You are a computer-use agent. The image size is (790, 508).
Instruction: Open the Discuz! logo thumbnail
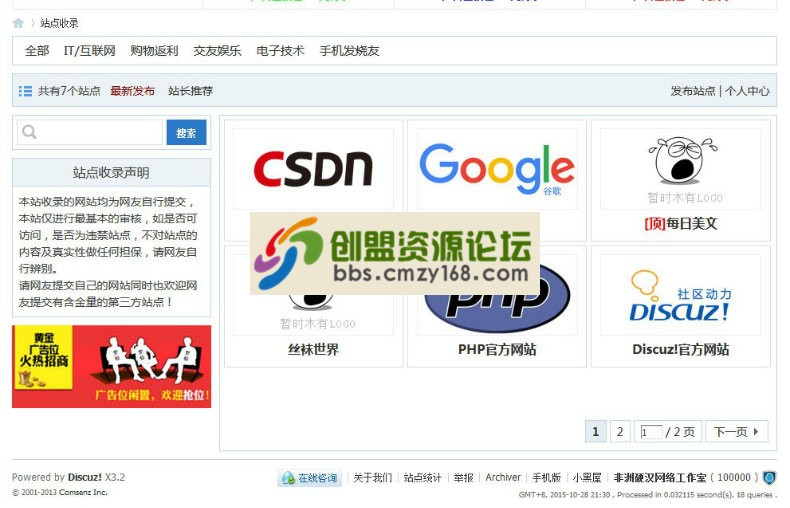[681, 295]
